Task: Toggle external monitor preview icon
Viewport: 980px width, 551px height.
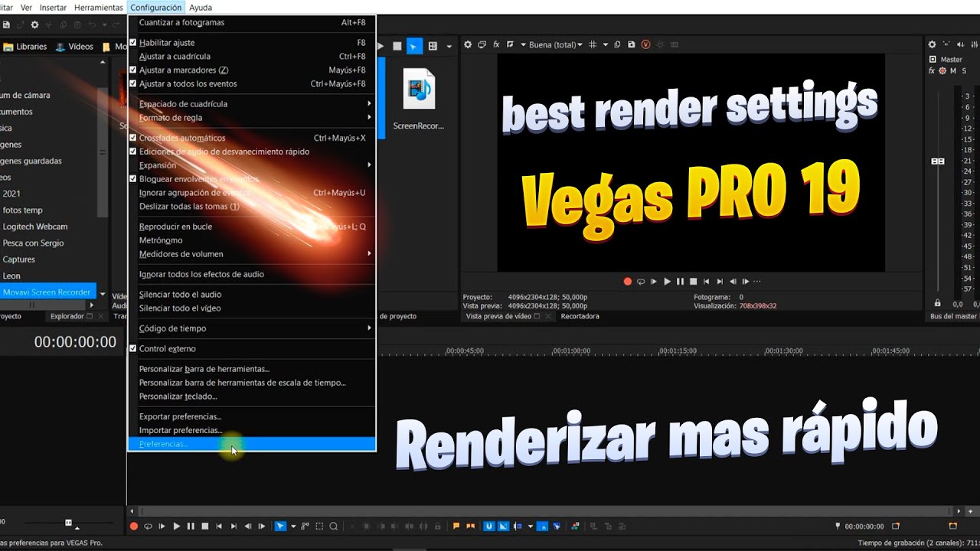Action: click(482, 44)
